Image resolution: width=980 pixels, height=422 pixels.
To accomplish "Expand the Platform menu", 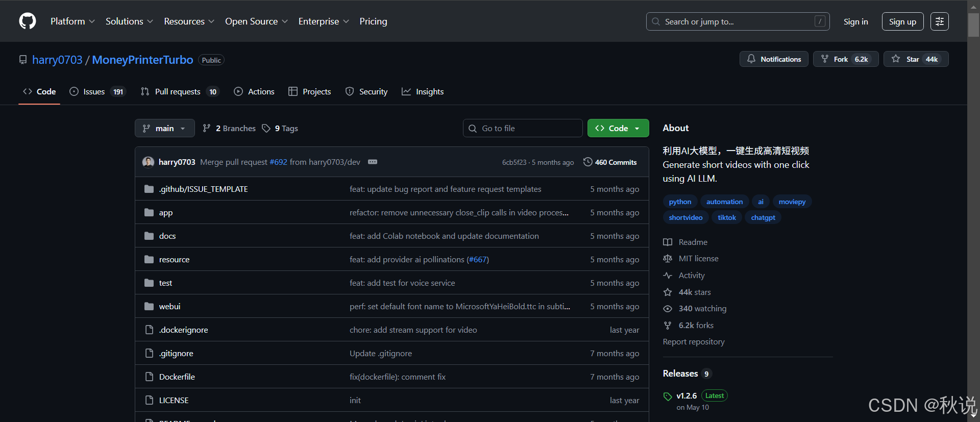I will click(x=72, y=21).
